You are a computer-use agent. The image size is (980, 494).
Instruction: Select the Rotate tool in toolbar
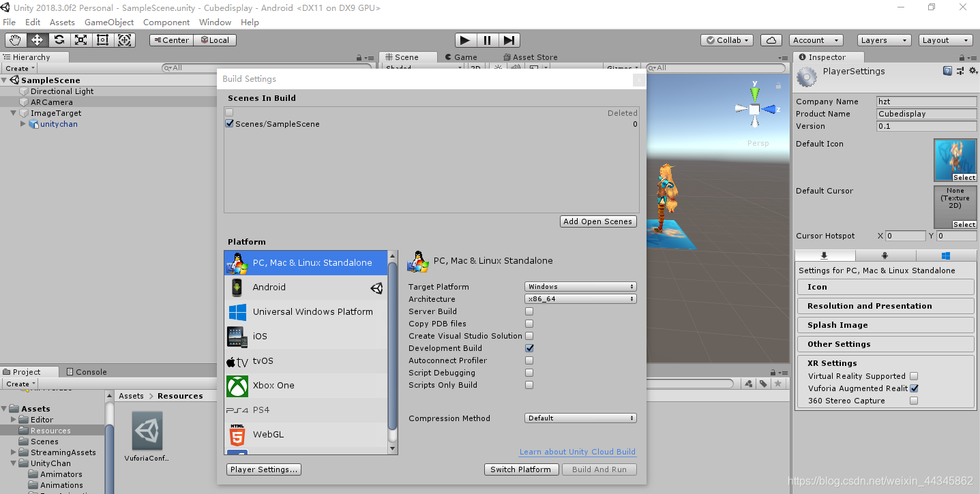tap(59, 40)
